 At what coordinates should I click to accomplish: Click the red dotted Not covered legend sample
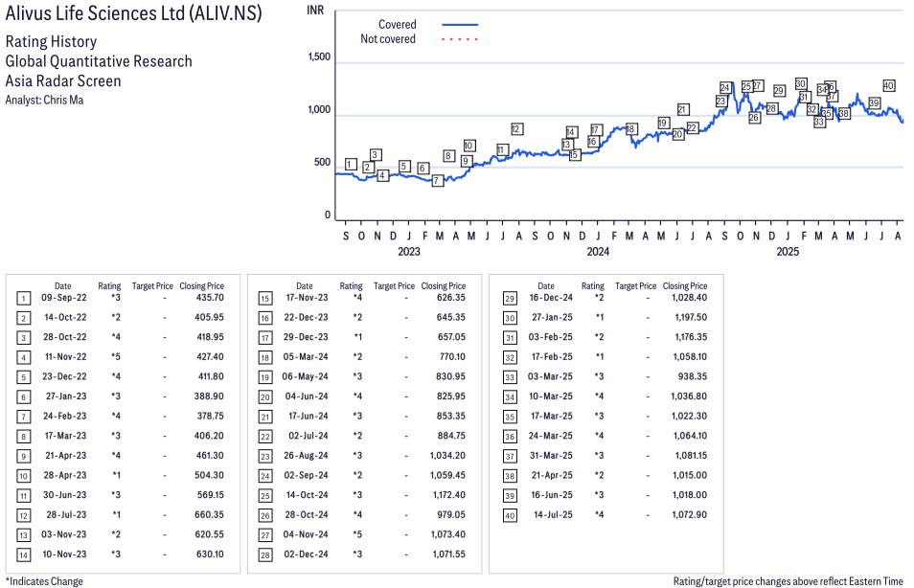pyautogui.click(x=460, y=39)
